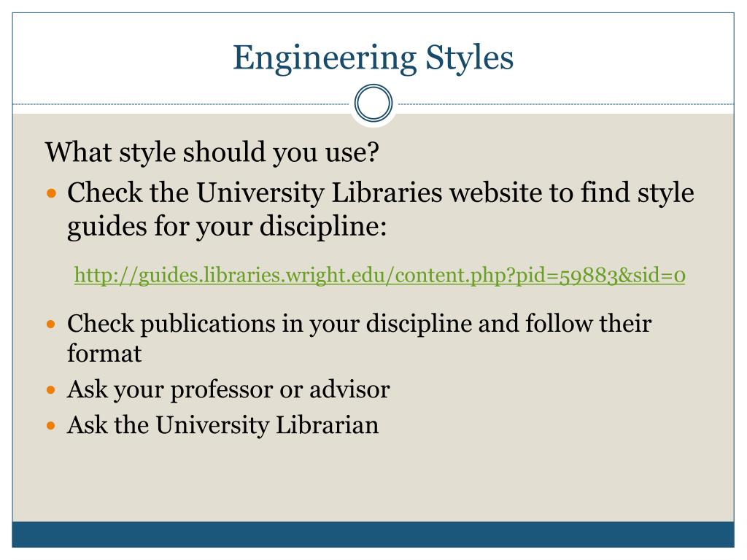Image resolution: width=747 pixels, height=560 pixels.
Task: Click the word 'Styles' in the slide title
Action: [469, 58]
